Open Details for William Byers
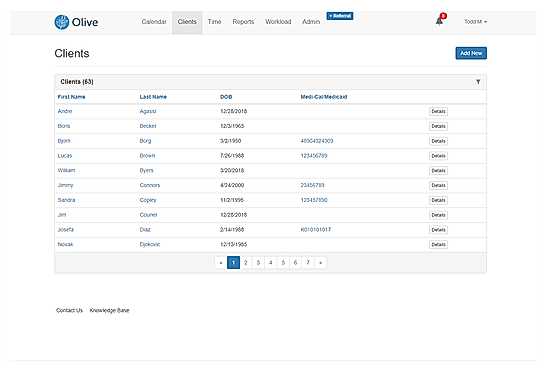The image size is (546, 368). point(438,171)
